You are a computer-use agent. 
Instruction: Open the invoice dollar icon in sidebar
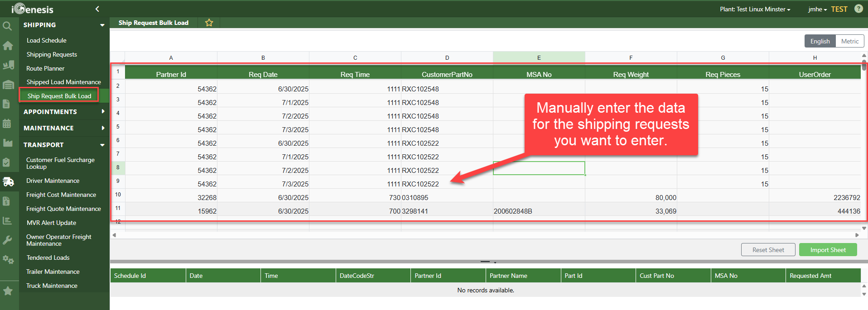pos(6,201)
